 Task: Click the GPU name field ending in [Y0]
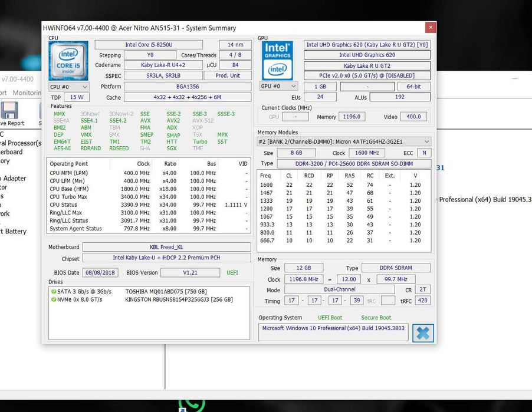click(x=367, y=45)
